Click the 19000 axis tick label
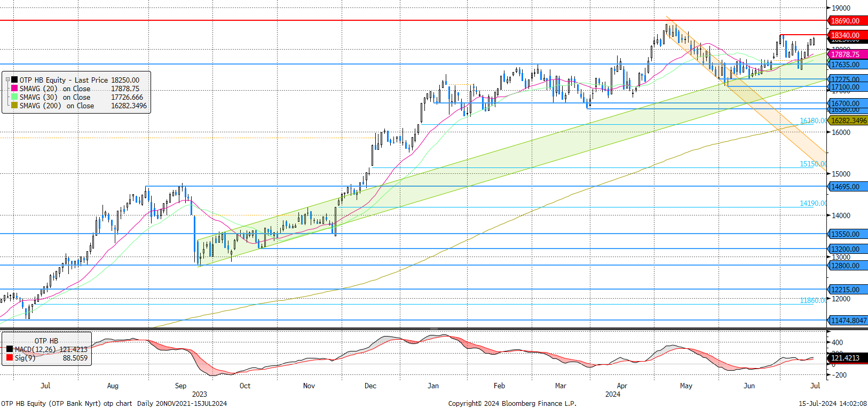 [x=841, y=8]
